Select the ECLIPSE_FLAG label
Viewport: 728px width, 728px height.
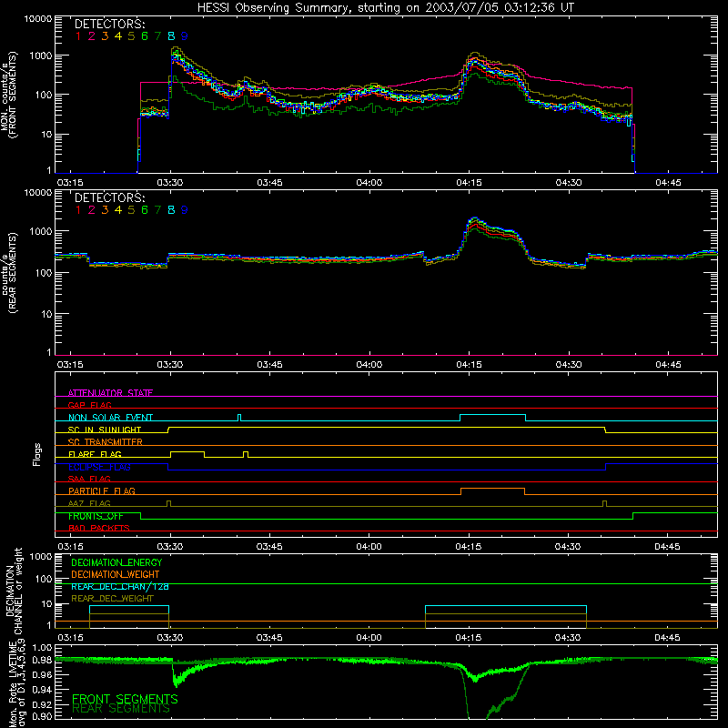pos(99,467)
